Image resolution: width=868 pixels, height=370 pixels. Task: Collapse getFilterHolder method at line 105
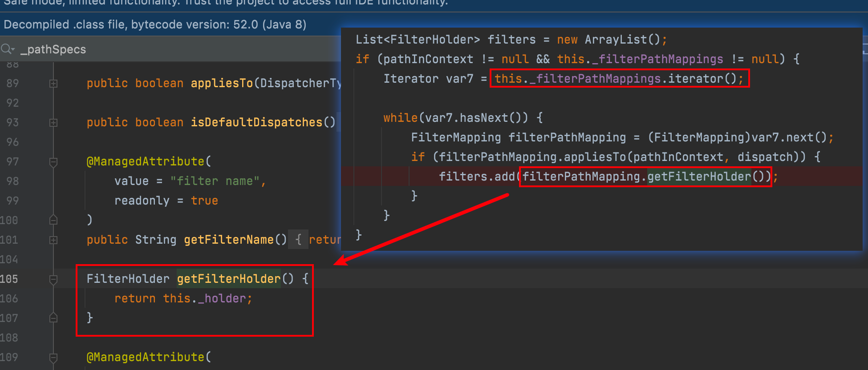(x=53, y=279)
